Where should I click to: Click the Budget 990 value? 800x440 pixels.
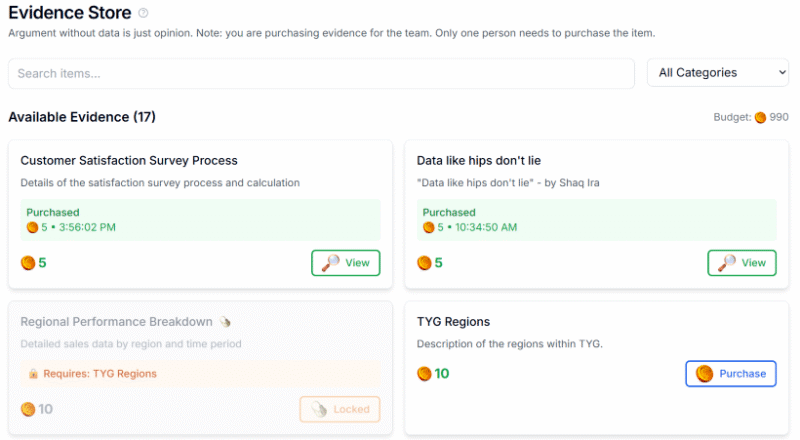(779, 117)
